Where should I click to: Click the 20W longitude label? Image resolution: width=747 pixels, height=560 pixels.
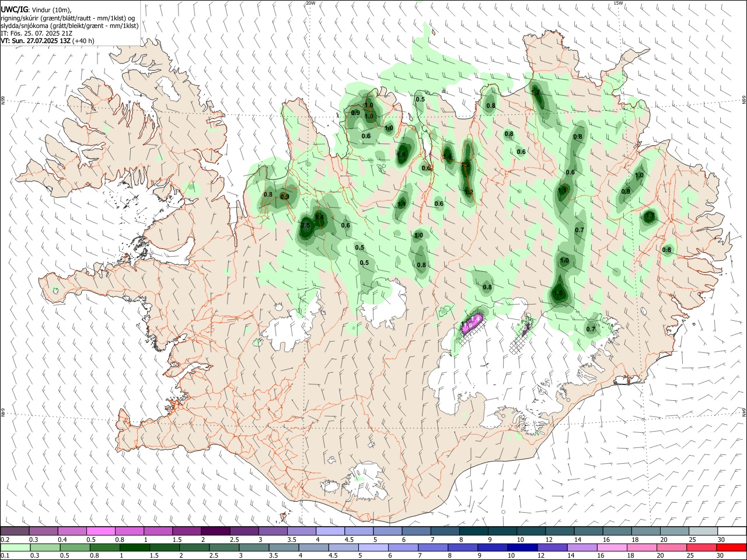pos(310,3)
